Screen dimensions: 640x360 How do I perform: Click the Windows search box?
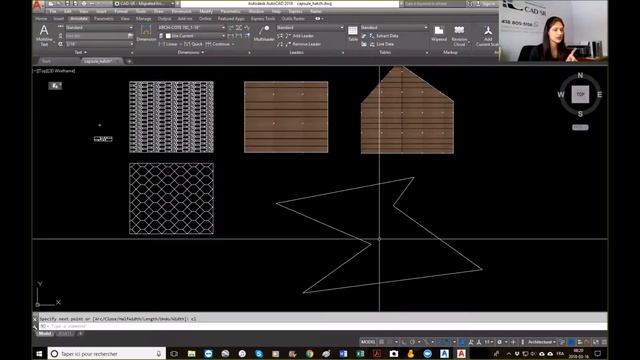coord(107,353)
